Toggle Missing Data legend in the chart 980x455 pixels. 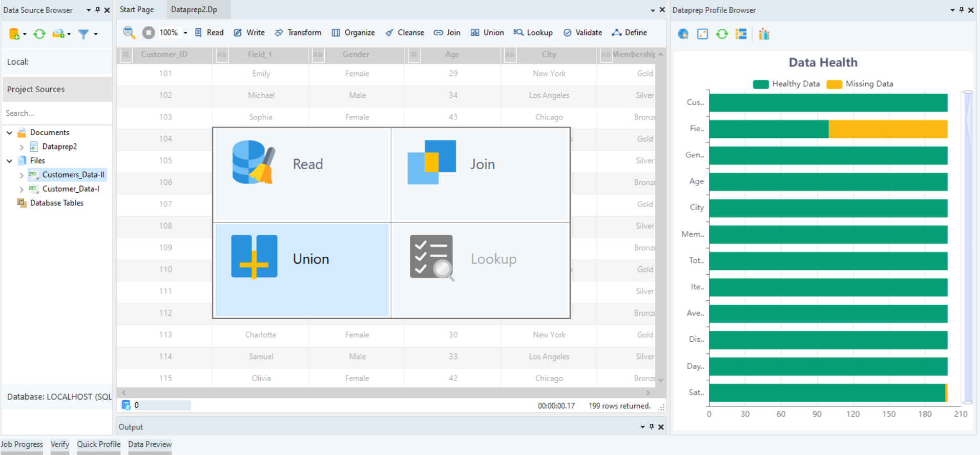point(860,84)
